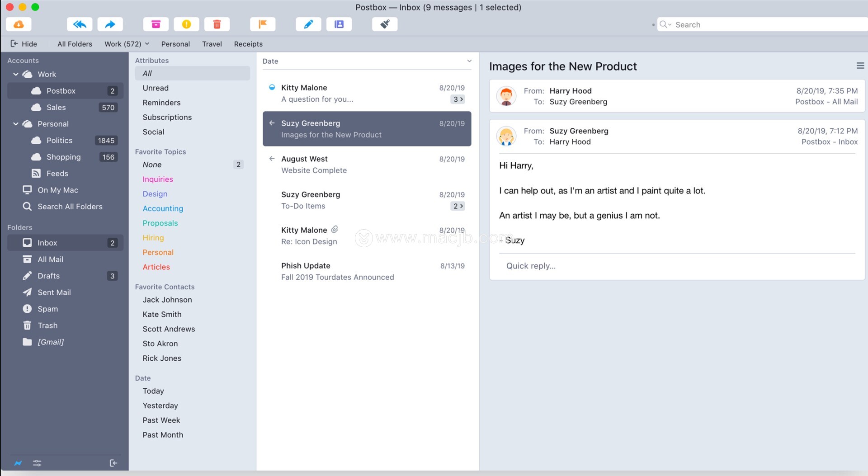This screenshot has width=868, height=476.
Task: Filter by Subscriptions attribute
Action: point(167,118)
